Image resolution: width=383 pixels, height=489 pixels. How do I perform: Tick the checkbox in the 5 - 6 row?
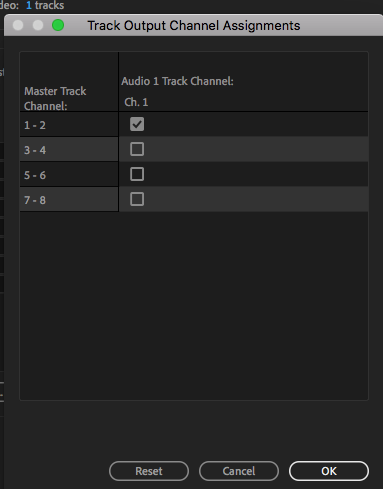(137, 174)
